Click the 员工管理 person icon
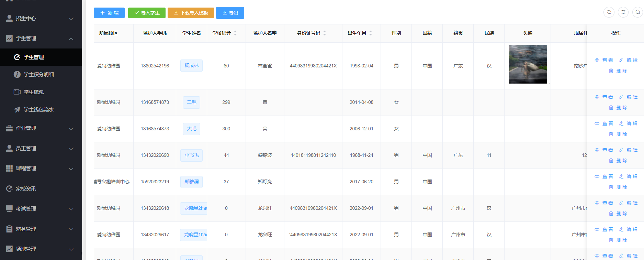This screenshot has height=260, width=644. [x=10, y=149]
